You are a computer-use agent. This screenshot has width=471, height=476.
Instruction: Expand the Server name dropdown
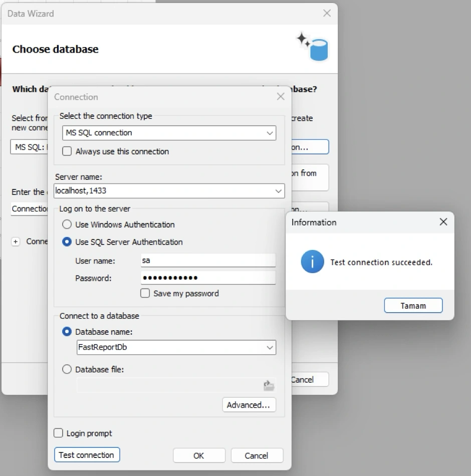279,191
